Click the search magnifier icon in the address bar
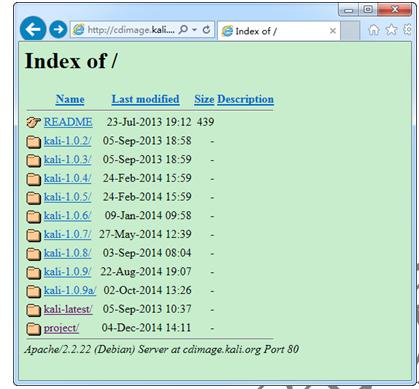 click(x=183, y=30)
